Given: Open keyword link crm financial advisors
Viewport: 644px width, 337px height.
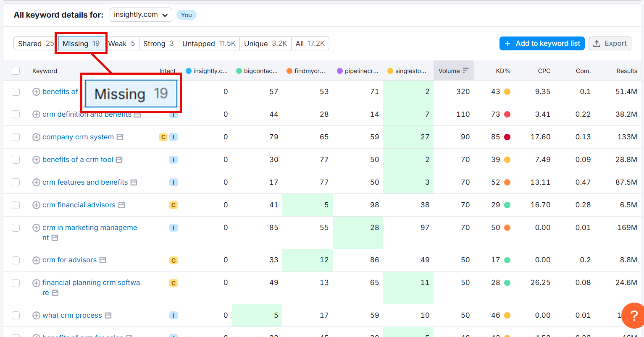Looking at the screenshot, I should (79, 205).
